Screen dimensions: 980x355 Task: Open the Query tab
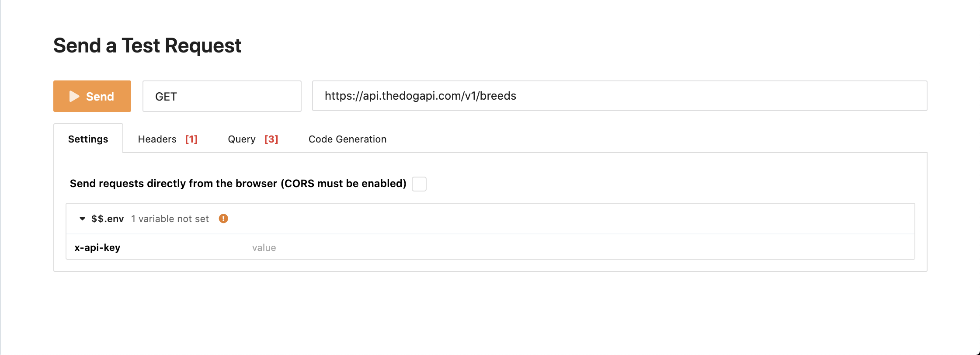coord(242,139)
